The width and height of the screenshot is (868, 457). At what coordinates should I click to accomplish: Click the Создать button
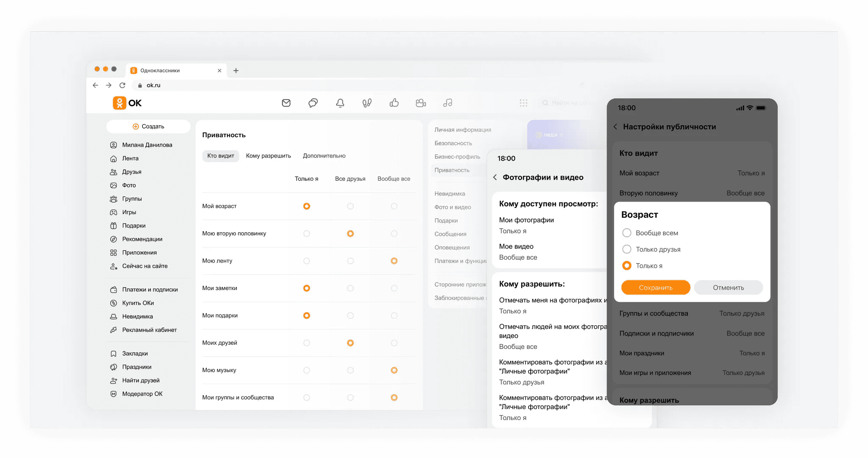click(x=148, y=127)
